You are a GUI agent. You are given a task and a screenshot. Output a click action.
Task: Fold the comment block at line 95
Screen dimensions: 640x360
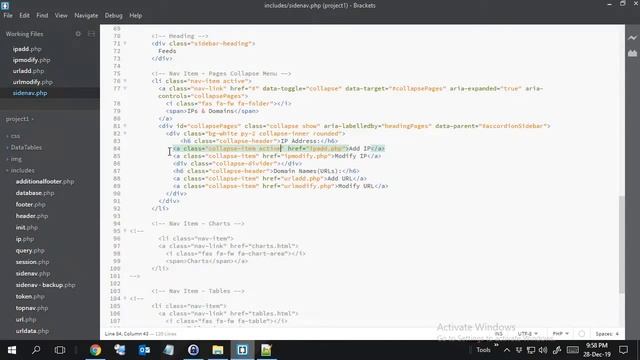coord(125,231)
